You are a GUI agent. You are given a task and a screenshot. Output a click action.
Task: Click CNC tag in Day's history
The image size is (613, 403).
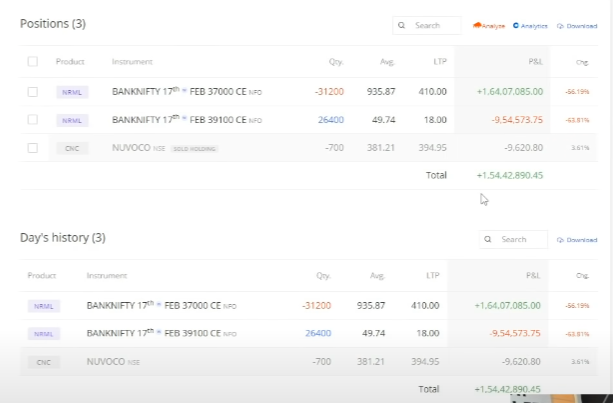coord(44,362)
